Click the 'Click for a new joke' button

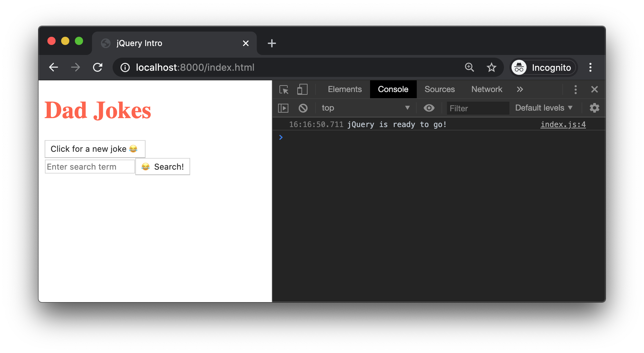(x=95, y=149)
